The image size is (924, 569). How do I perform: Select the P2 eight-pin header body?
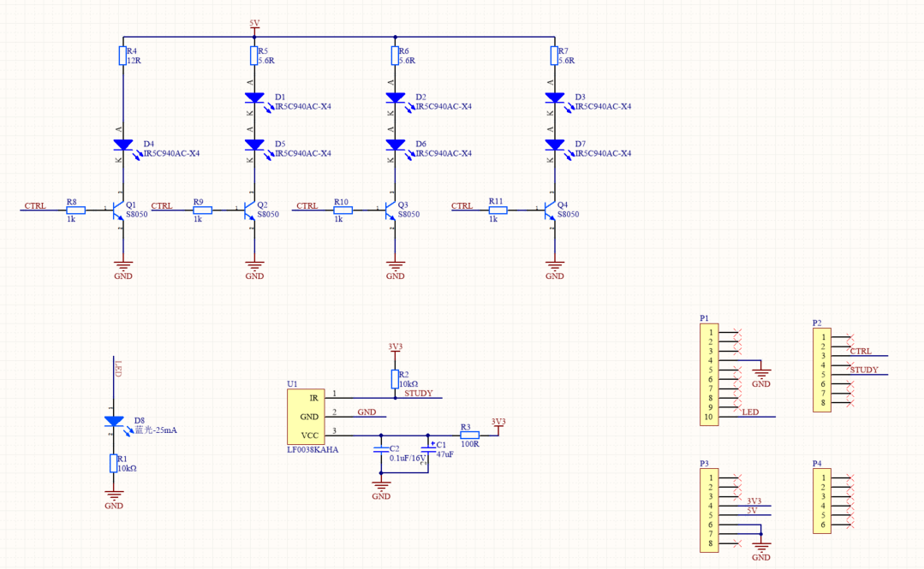tap(822, 370)
